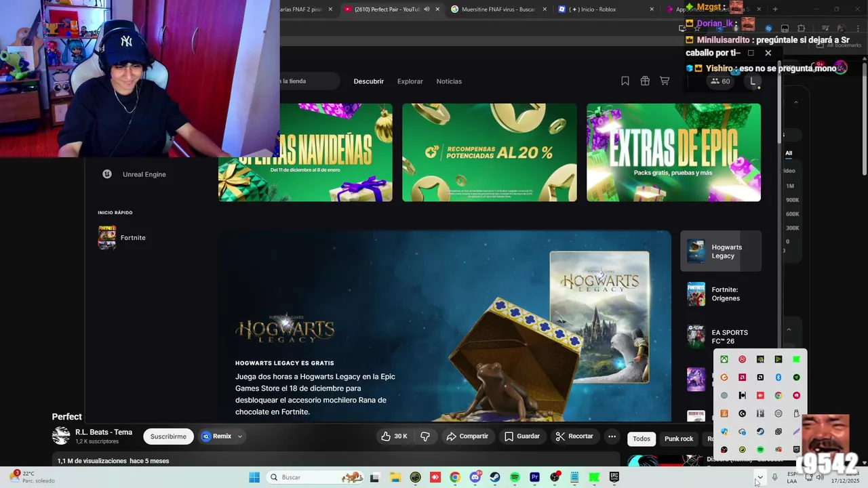Select Fortnite: Orígenes in the carousel list

coord(721,294)
